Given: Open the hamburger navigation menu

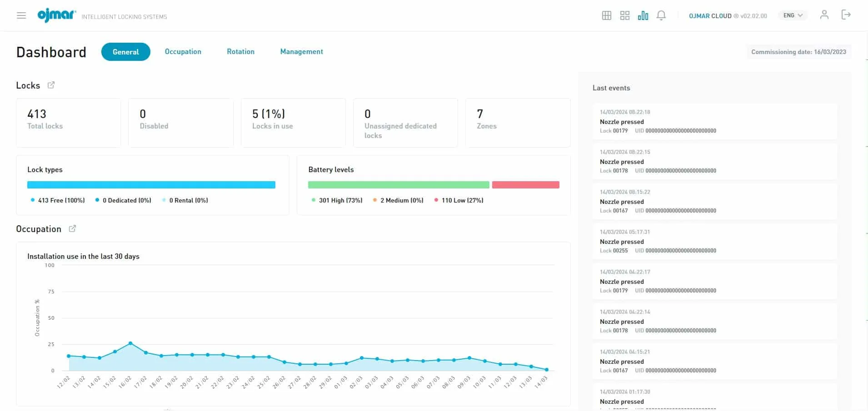Looking at the screenshot, I should click(x=21, y=15).
